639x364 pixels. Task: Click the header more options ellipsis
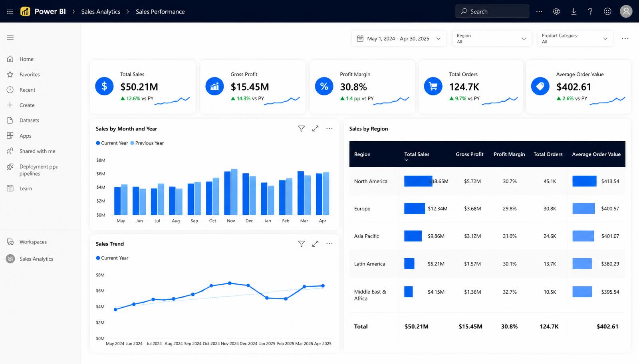[x=539, y=12]
